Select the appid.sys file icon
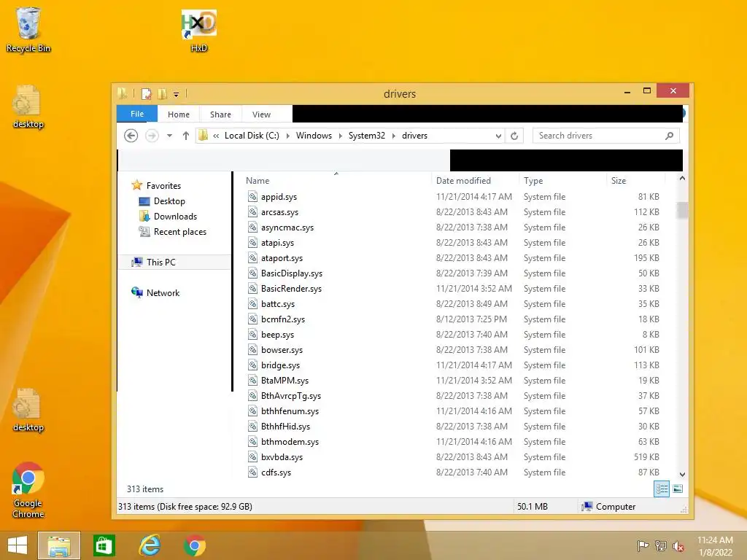This screenshot has width=747, height=560. [252, 196]
